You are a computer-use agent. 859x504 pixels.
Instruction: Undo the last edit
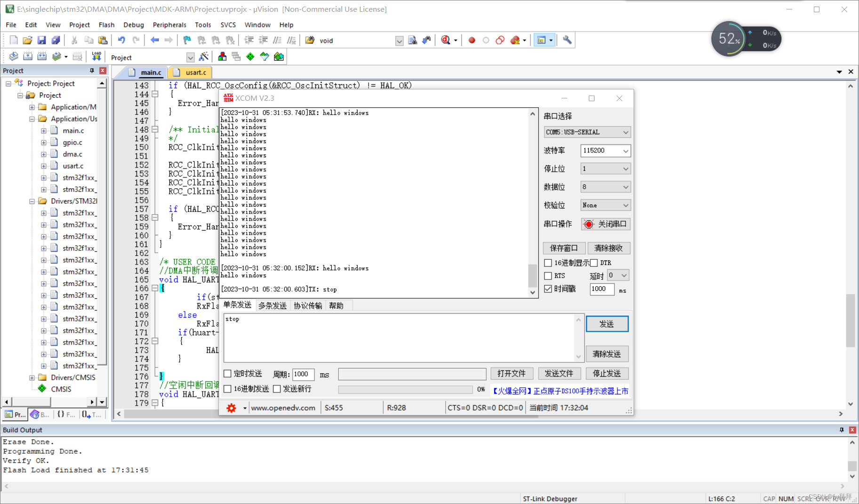(x=121, y=40)
